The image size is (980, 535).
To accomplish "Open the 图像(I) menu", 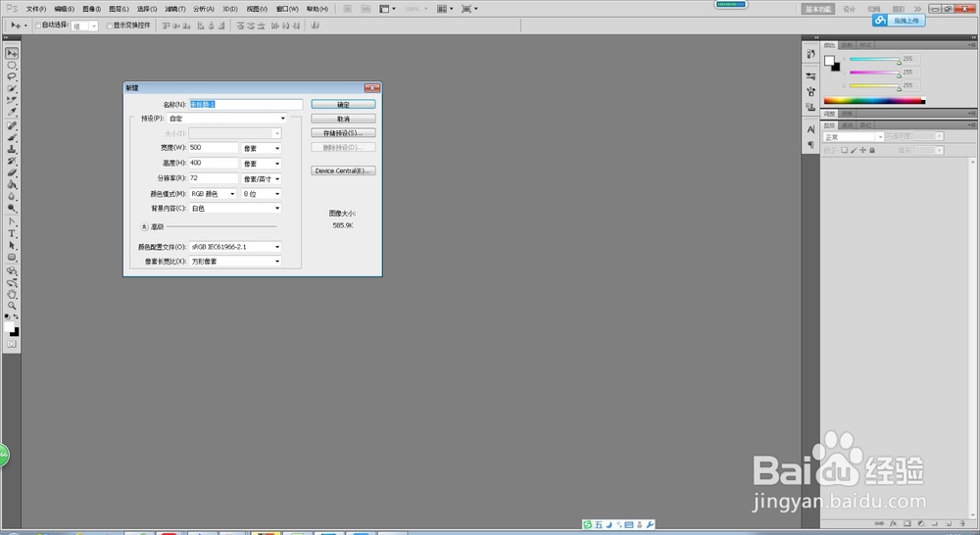I will click(91, 9).
